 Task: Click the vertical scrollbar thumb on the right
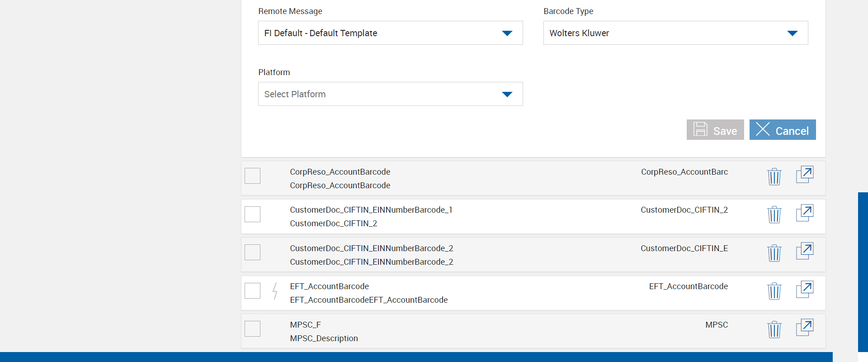point(863,271)
